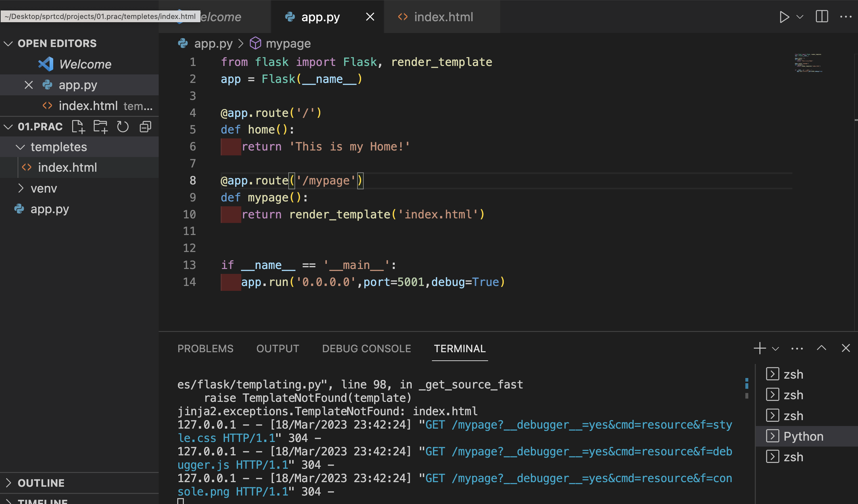Add a new terminal with plus icon
The image size is (858, 504).
coord(760,348)
